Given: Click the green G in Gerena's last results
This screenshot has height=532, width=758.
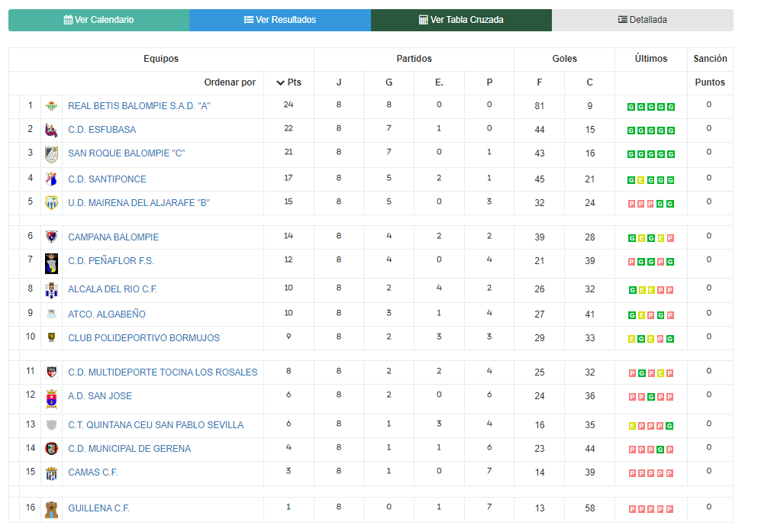Looking at the screenshot, I should (x=660, y=450).
